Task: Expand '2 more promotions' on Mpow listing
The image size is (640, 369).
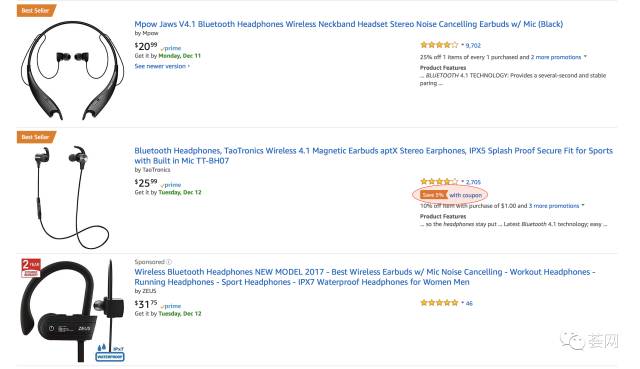Action: [x=558, y=57]
